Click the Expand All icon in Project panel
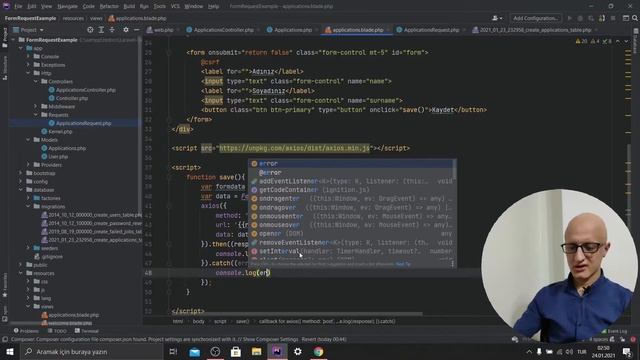Screen dimensions: 640x360 (101, 30)
